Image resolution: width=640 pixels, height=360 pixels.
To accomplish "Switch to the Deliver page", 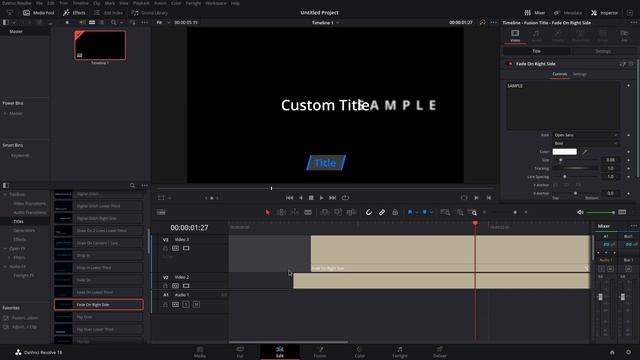I will 440,352.
